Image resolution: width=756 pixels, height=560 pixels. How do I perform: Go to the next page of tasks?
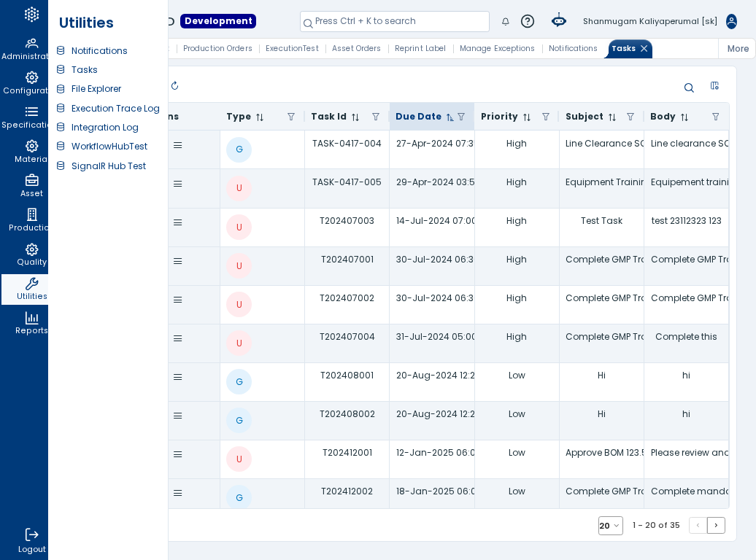(716, 525)
